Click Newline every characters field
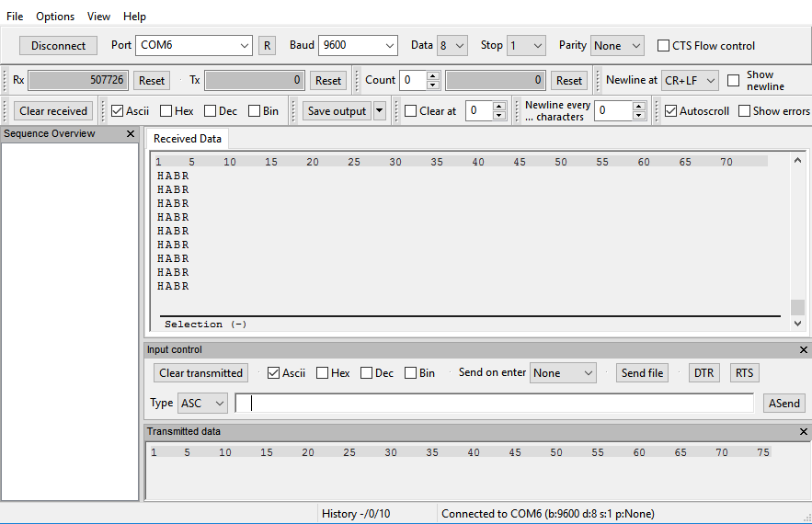 click(x=613, y=110)
